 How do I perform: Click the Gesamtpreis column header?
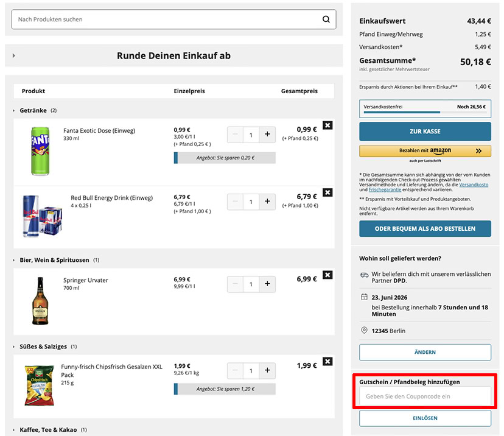point(299,91)
